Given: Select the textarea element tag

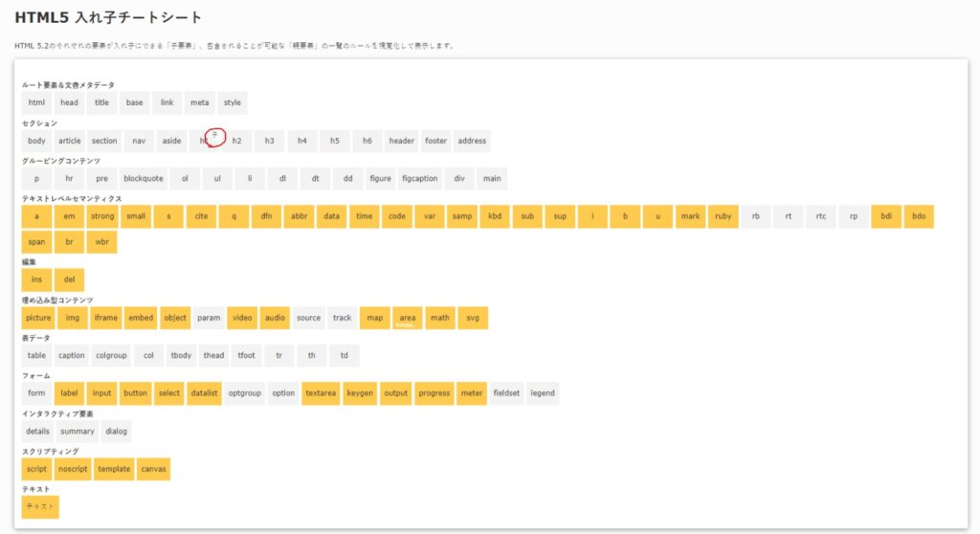Looking at the screenshot, I should pos(321,393).
